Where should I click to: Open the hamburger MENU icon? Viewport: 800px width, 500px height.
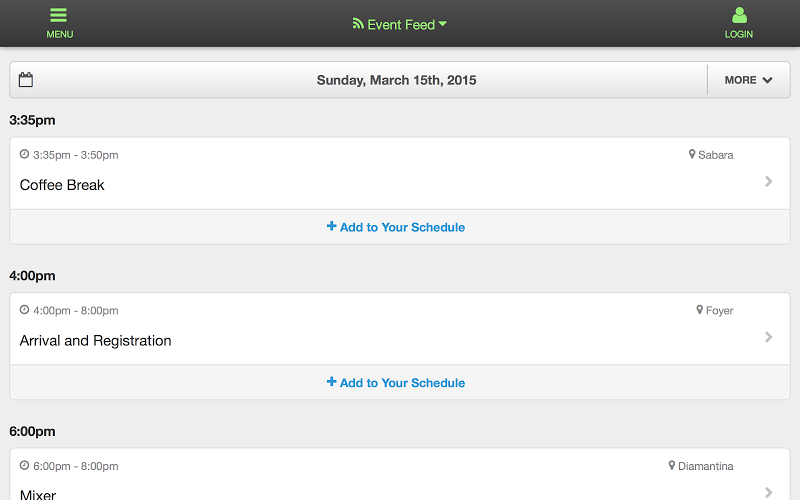(x=59, y=15)
